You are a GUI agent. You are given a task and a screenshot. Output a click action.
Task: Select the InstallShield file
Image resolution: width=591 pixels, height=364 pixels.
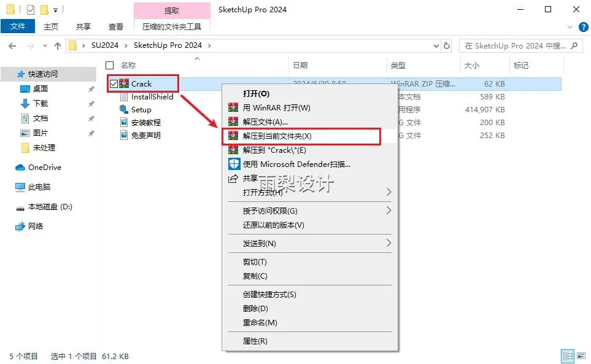point(152,97)
